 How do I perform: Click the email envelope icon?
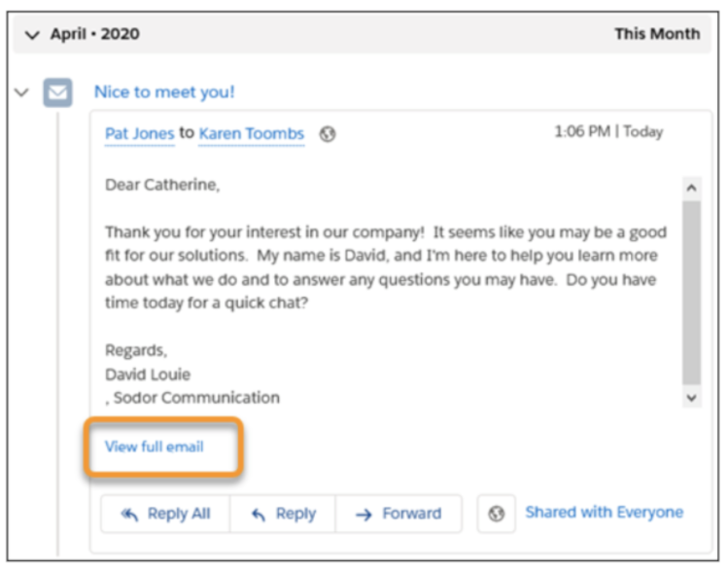(57, 92)
